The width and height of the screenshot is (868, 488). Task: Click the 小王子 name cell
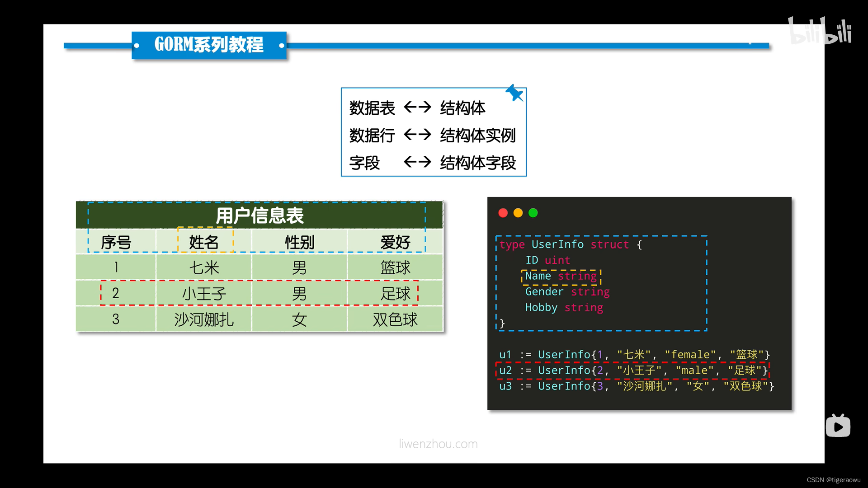[204, 294]
